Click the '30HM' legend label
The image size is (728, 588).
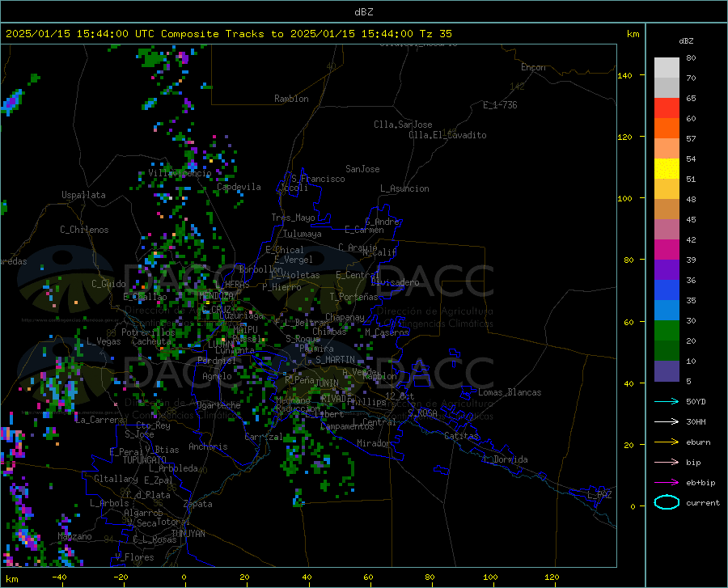pos(696,422)
